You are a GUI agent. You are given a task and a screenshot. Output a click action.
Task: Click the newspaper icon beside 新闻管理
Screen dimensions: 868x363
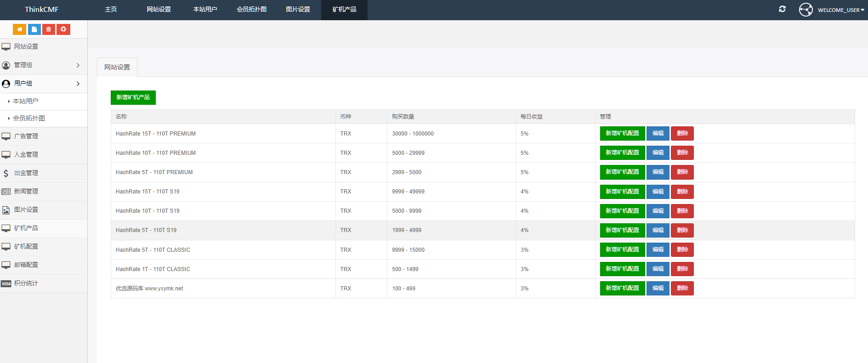click(x=6, y=192)
